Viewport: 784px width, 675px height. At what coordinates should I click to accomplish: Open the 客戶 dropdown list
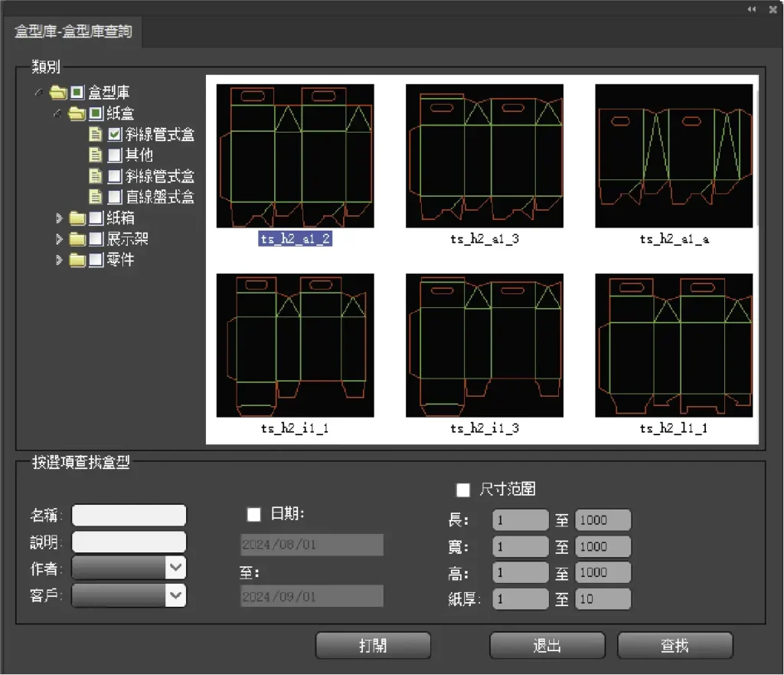[175, 595]
